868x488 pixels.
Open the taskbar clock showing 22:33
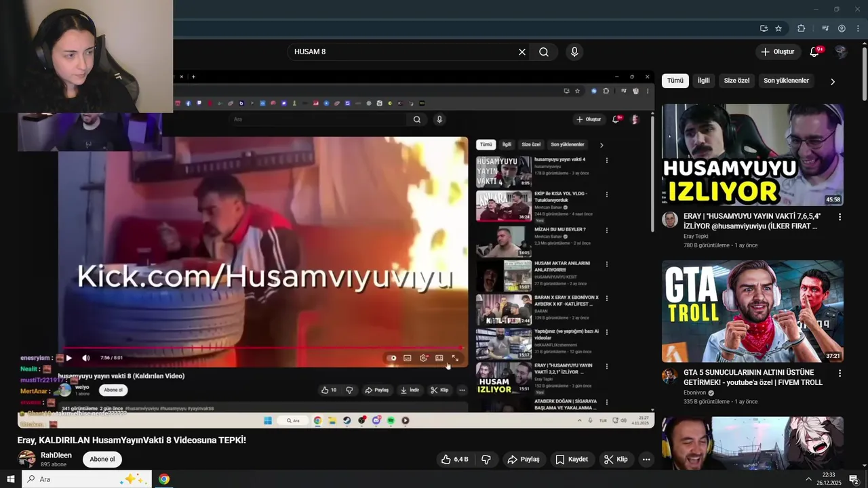pyautogui.click(x=829, y=479)
